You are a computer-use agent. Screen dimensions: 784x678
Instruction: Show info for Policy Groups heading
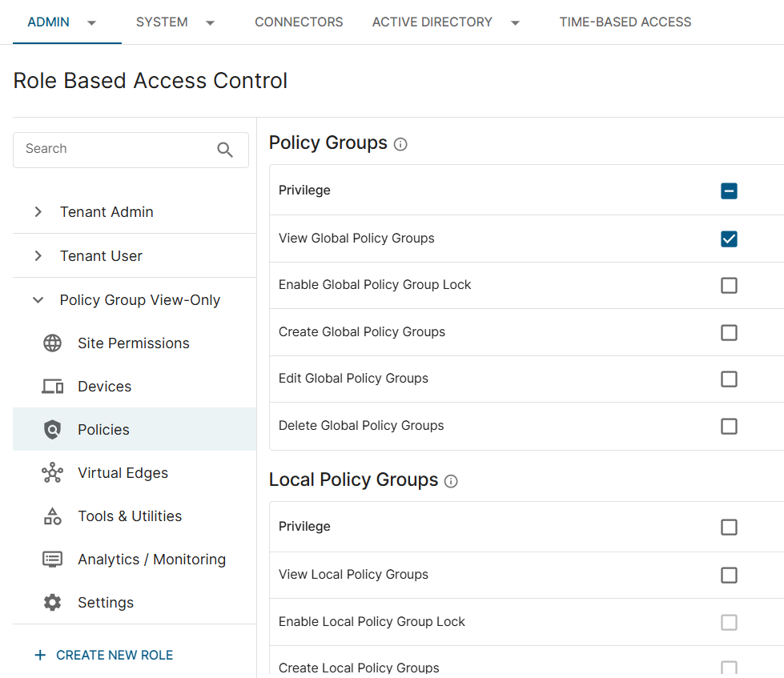click(x=401, y=145)
